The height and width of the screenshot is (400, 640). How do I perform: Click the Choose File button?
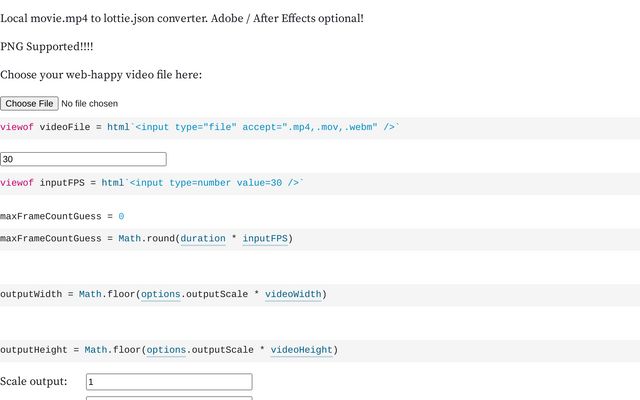point(29,103)
